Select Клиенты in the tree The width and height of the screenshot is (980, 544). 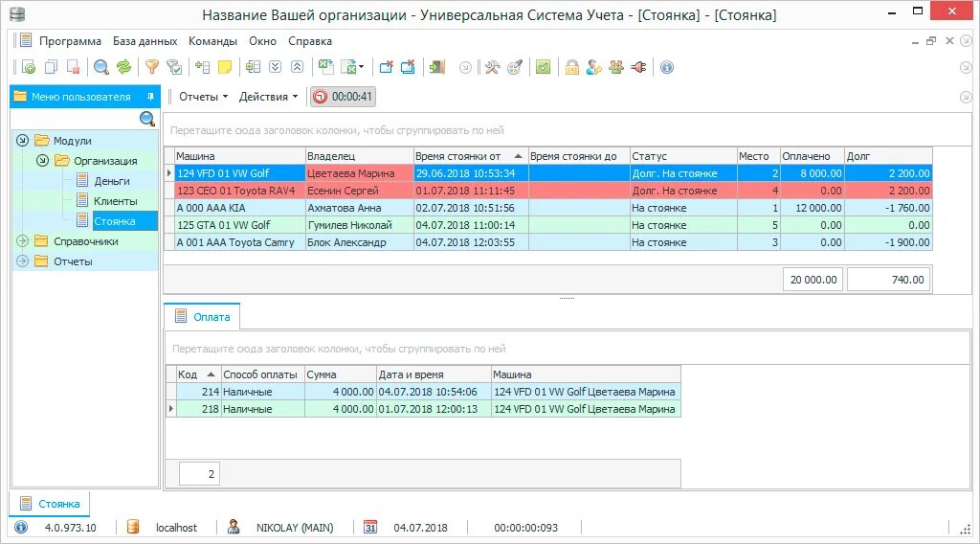tap(116, 201)
